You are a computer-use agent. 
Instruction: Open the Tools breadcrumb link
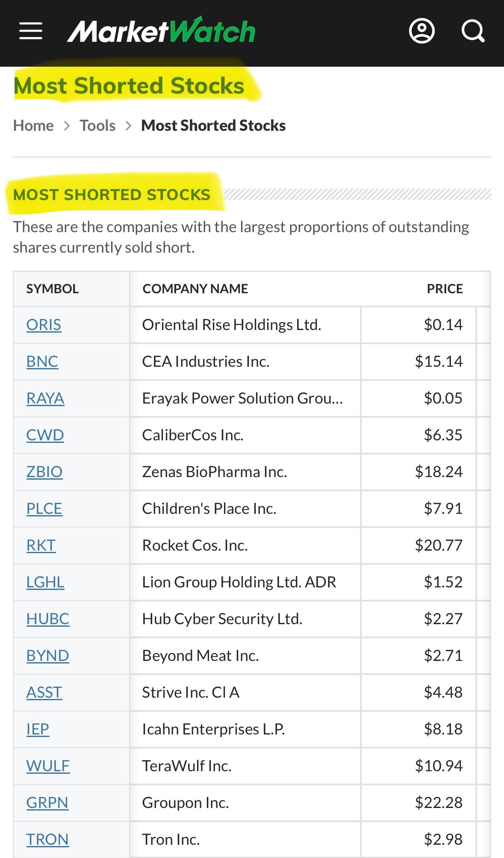(x=97, y=126)
